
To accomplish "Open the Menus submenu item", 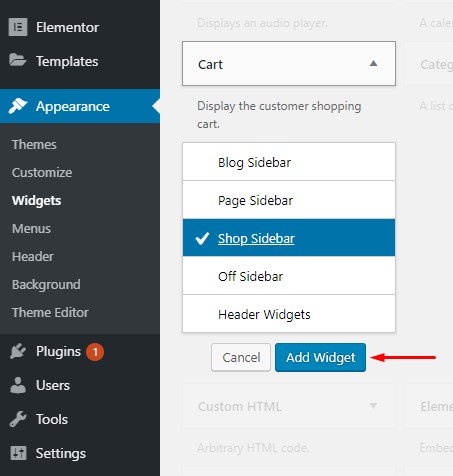I will point(31,229).
